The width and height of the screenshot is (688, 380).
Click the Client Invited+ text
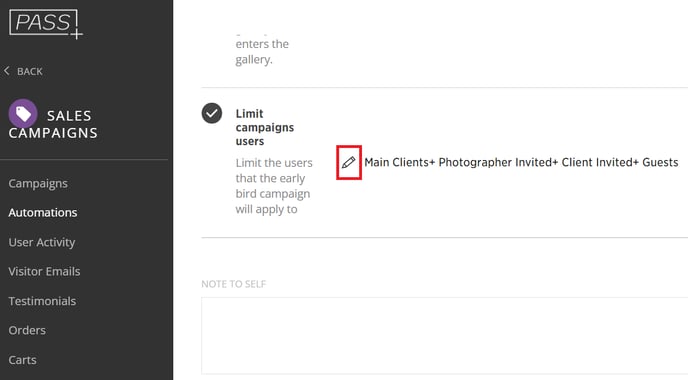tap(600, 162)
